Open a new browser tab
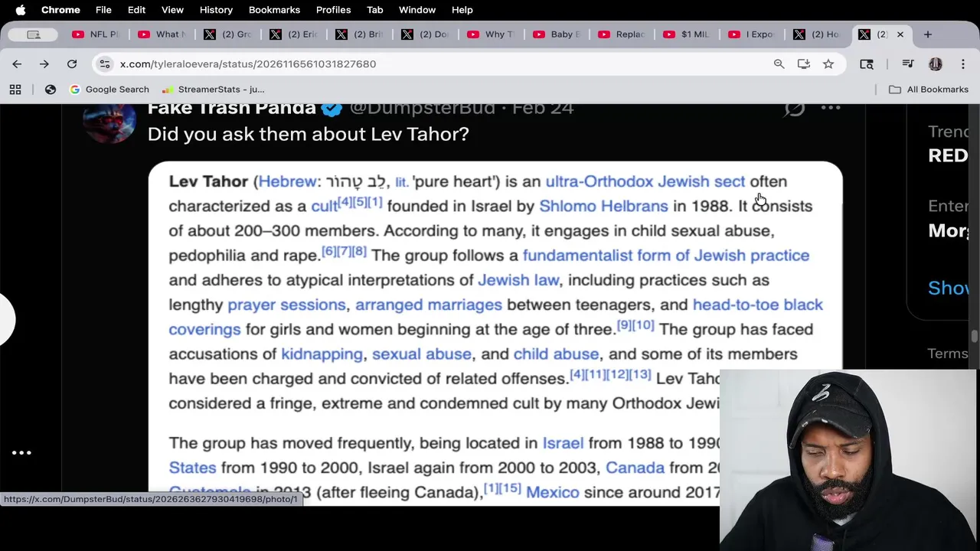The width and height of the screenshot is (980, 551). click(x=928, y=34)
